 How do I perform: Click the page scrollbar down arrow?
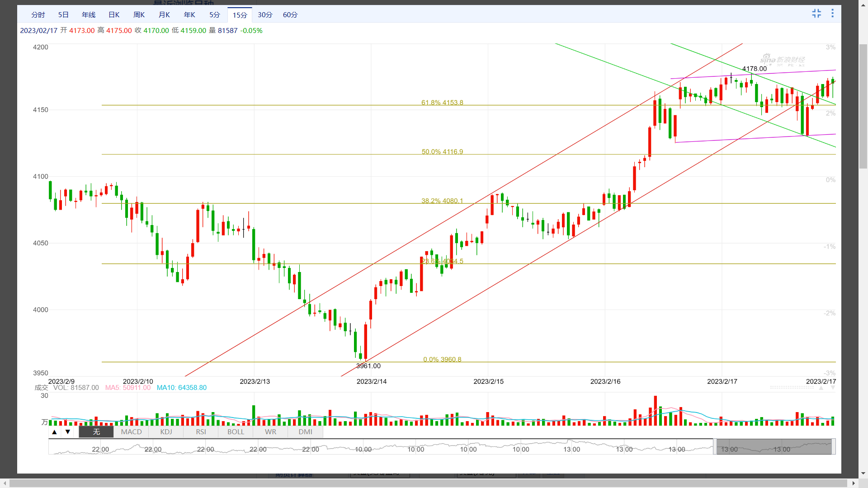863,474
